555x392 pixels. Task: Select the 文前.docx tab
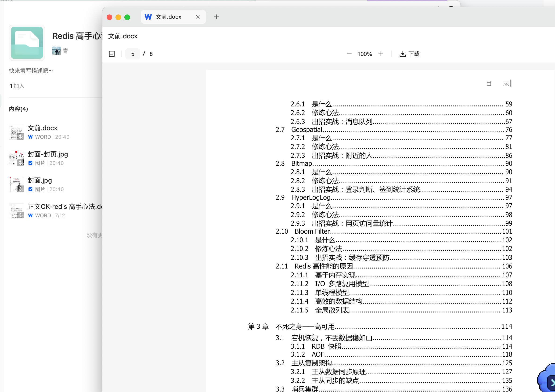(x=173, y=17)
